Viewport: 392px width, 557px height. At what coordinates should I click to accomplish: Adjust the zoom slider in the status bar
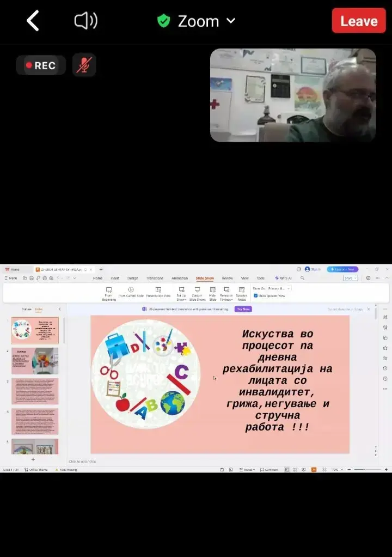click(x=367, y=470)
